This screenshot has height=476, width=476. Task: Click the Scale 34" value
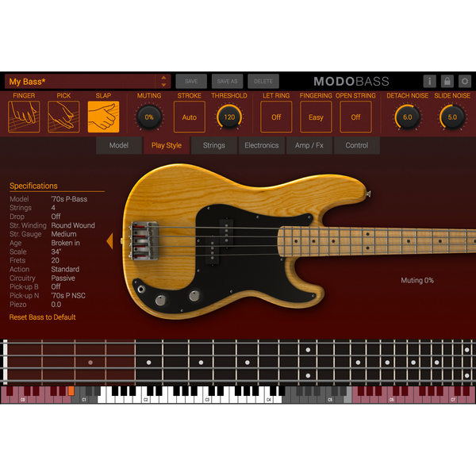pyautogui.click(x=56, y=252)
